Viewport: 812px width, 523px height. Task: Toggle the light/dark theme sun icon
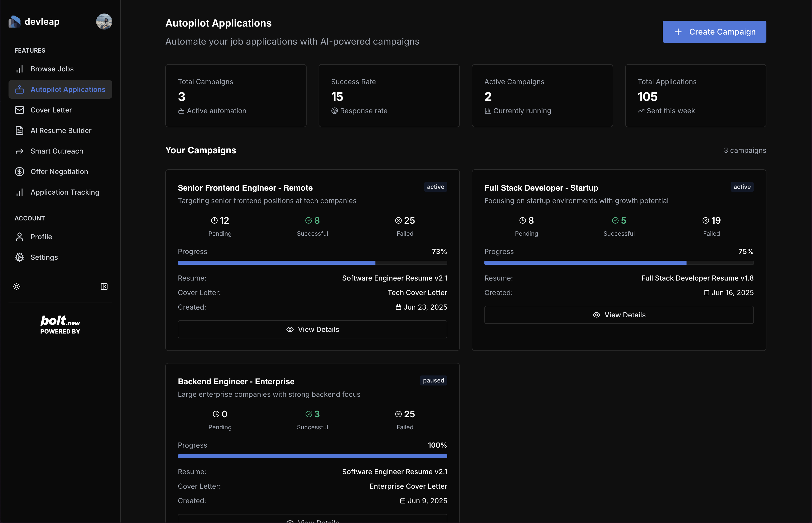17,287
